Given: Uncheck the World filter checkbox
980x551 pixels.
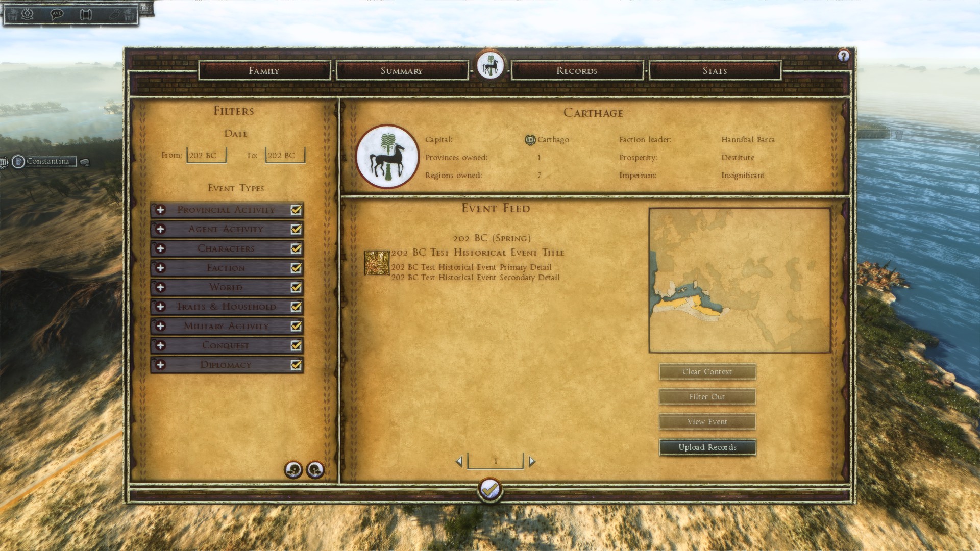Looking at the screenshot, I should (x=296, y=287).
